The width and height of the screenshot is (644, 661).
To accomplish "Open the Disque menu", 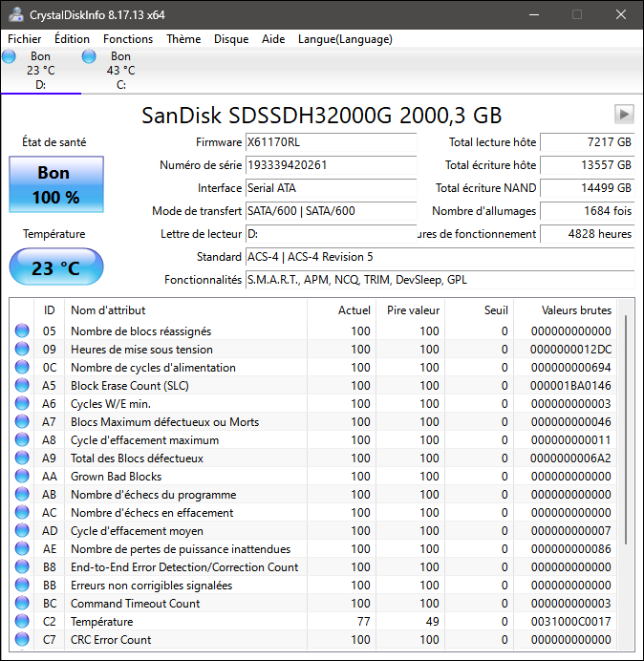I will 231,39.
